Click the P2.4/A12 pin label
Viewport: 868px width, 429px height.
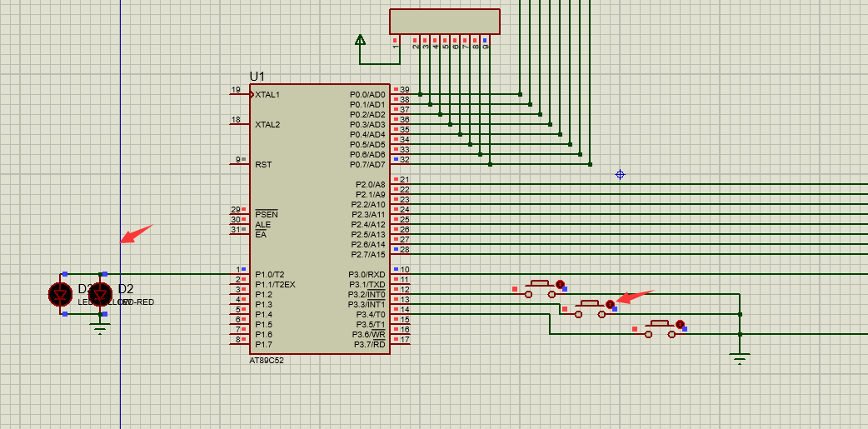pyautogui.click(x=368, y=224)
